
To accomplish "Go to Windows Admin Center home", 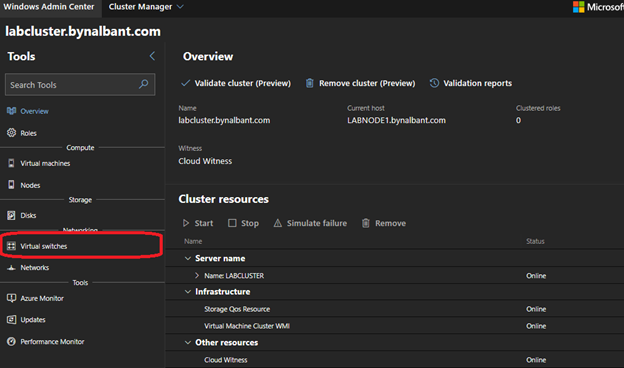I will click(49, 7).
